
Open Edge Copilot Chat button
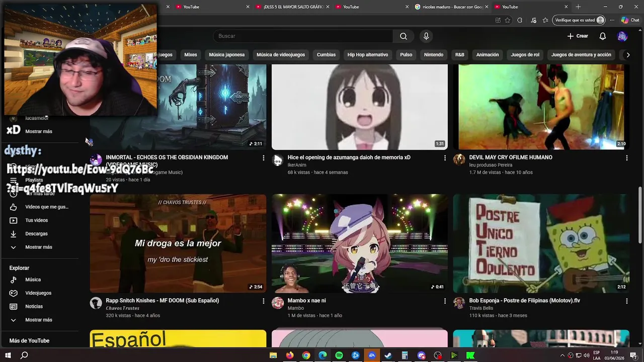coord(630,20)
